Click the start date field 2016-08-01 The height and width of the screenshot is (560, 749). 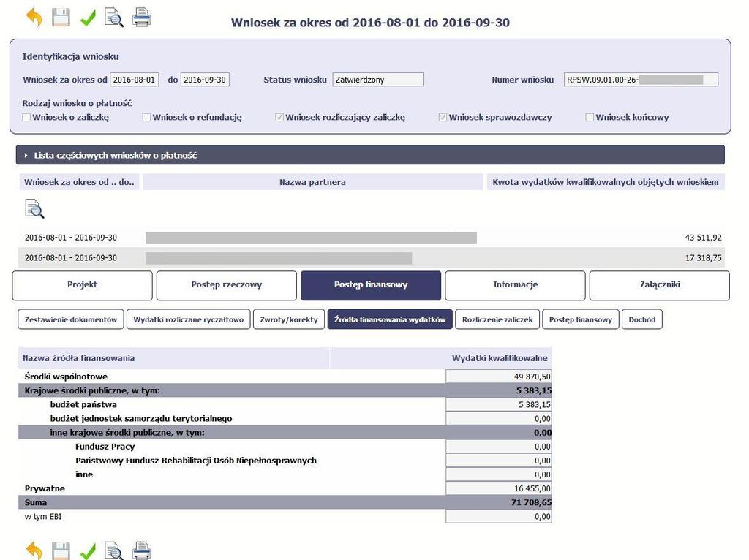(x=135, y=80)
